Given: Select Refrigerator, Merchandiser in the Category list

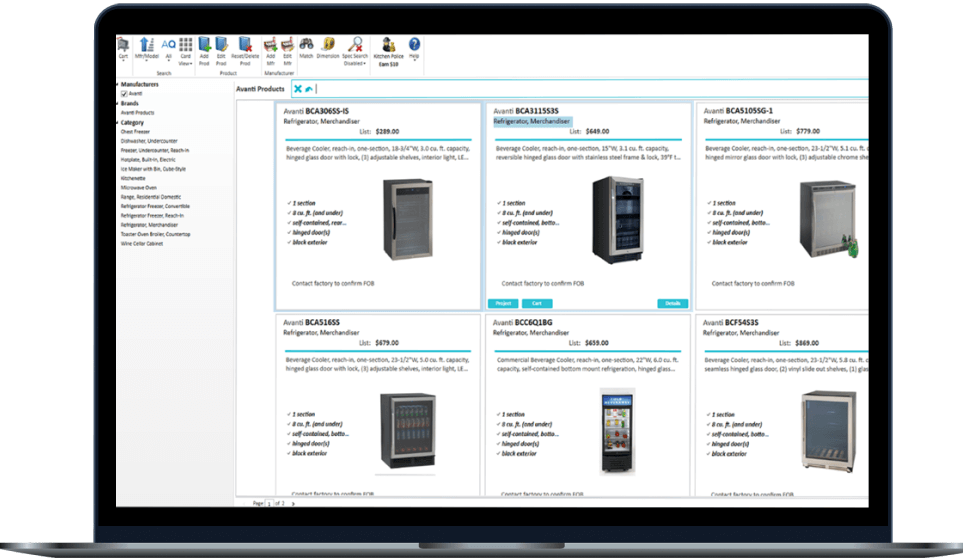Looking at the screenshot, I should tap(149, 225).
